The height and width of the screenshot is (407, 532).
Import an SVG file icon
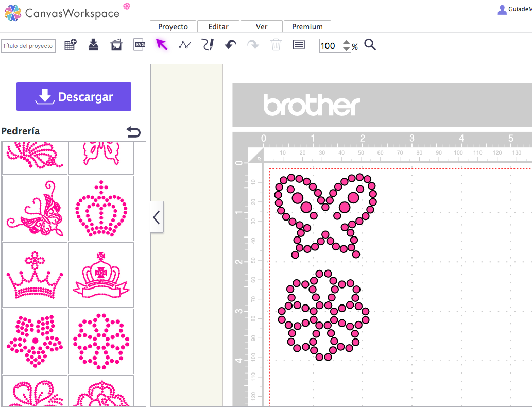click(x=139, y=44)
